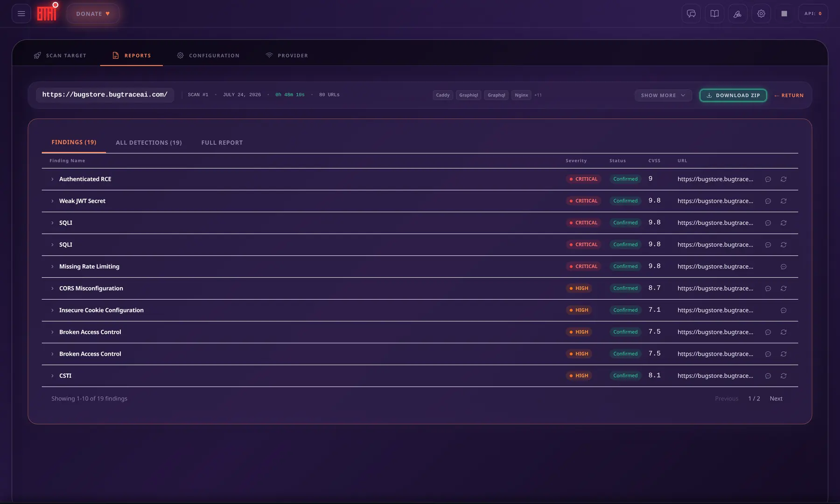Select the CSTI finding URL
Screen dimensions: 840x504
715,376
